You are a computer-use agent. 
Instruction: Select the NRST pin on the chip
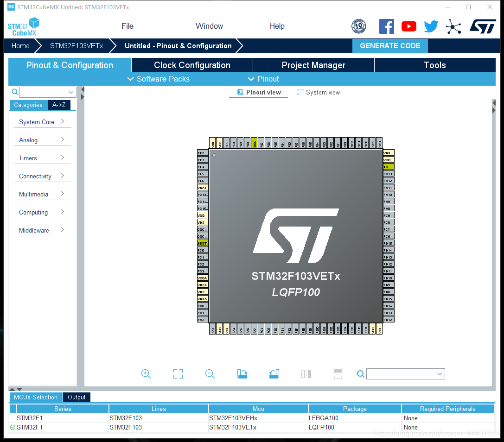click(203, 243)
